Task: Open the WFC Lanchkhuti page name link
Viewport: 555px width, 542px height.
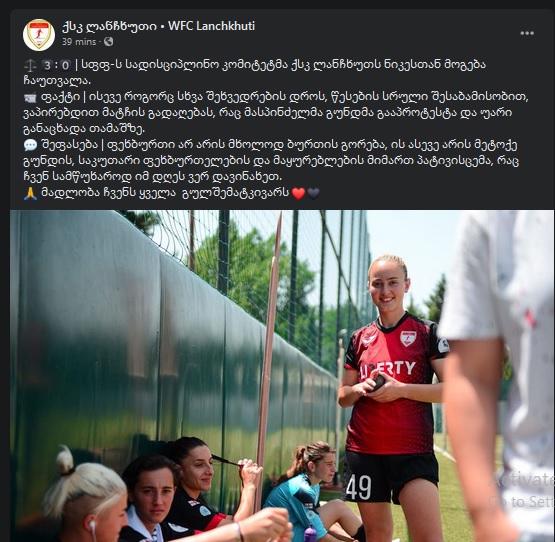Action: point(158,26)
